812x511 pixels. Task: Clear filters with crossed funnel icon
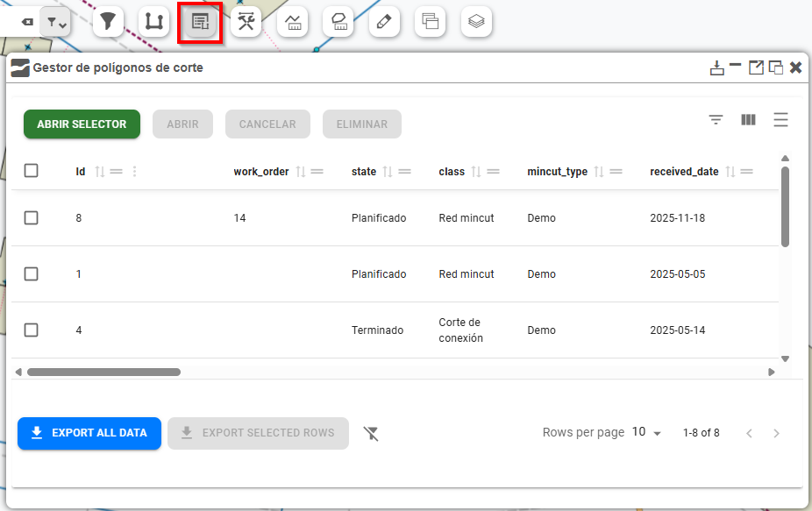click(x=371, y=433)
